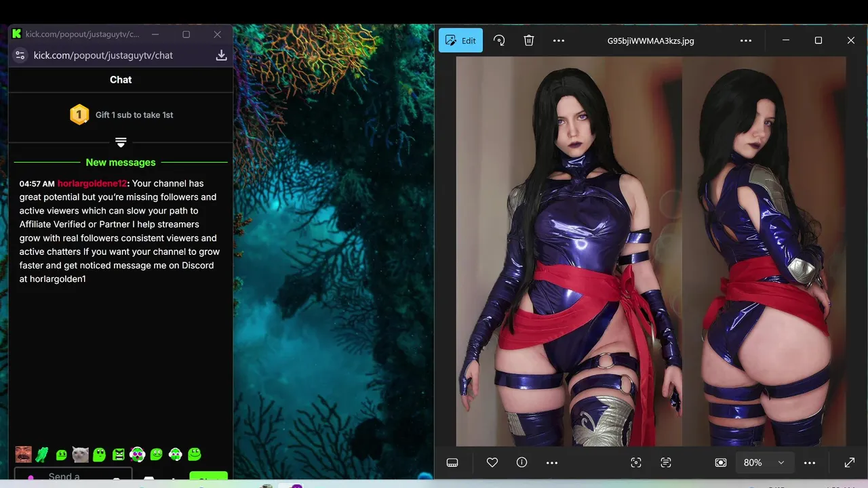Insert the purple-eyed headphone emote
This screenshot has width=868, height=488.
(x=137, y=454)
